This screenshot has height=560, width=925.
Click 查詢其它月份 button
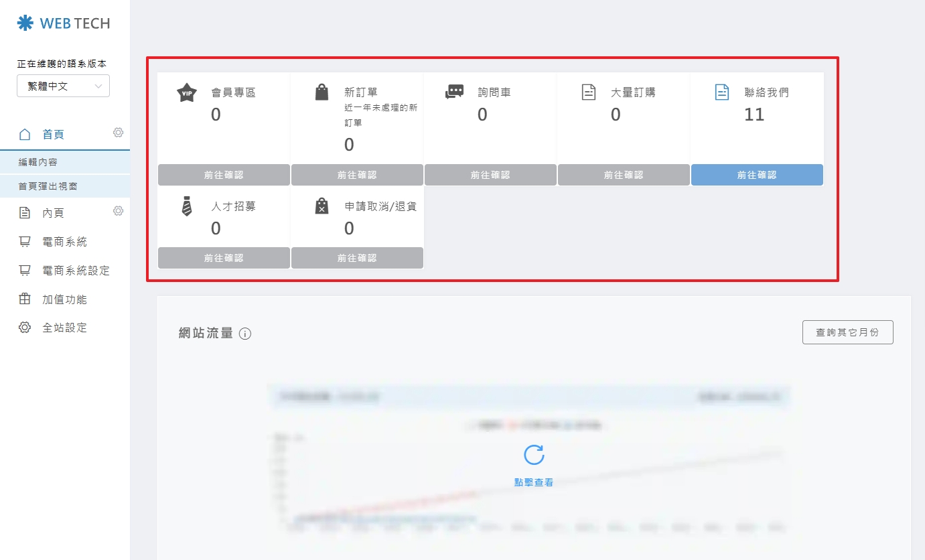[847, 332]
